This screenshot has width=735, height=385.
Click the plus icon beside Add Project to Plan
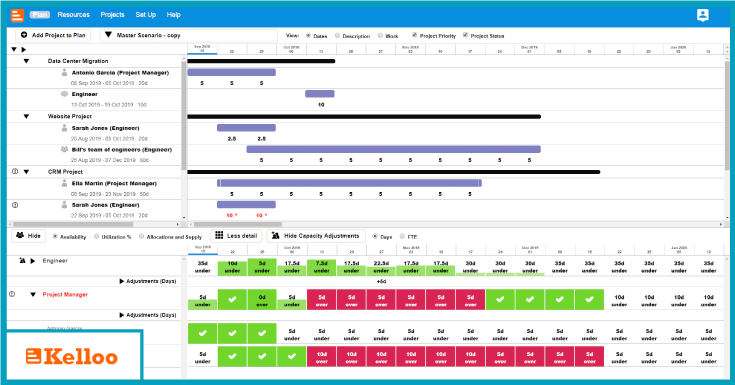24,35
